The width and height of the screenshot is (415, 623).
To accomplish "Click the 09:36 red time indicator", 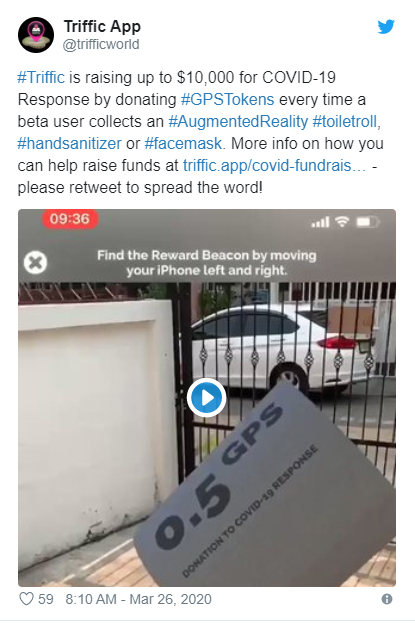I will 70,219.
